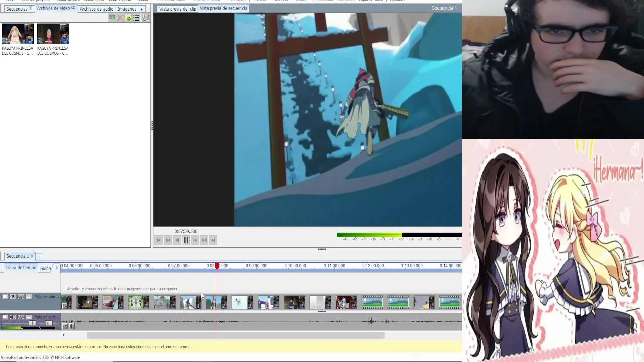Close the Secuencia 1 tab
Image resolution: width=644 pixels, height=362 pixels.
pos(32,256)
